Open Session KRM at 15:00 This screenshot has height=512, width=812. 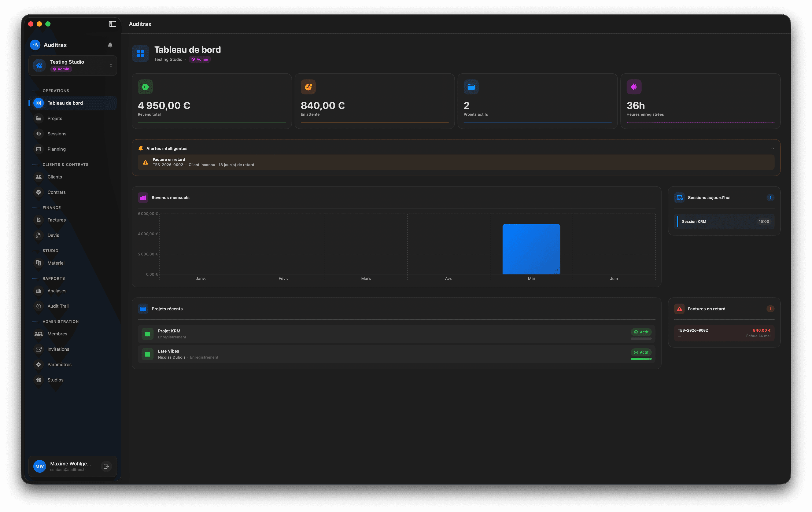tap(724, 222)
